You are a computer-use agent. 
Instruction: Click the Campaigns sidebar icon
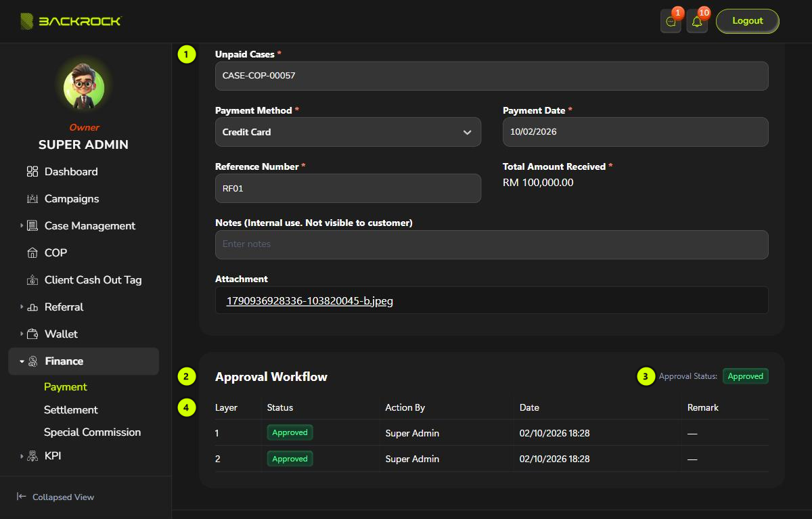32,199
